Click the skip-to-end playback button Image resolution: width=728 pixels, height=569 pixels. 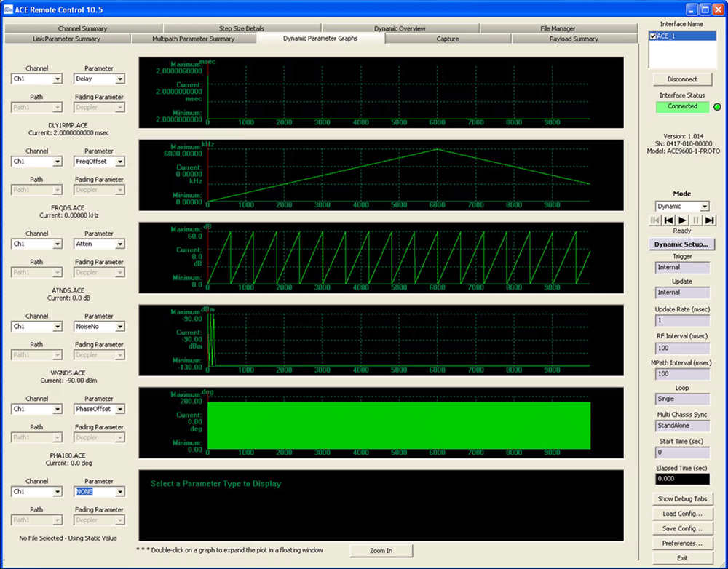coord(709,220)
